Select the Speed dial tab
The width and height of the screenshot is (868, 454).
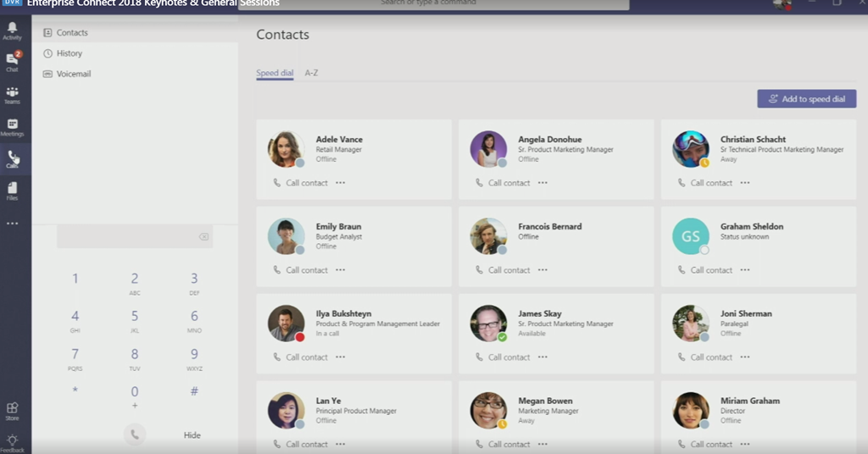(275, 74)
